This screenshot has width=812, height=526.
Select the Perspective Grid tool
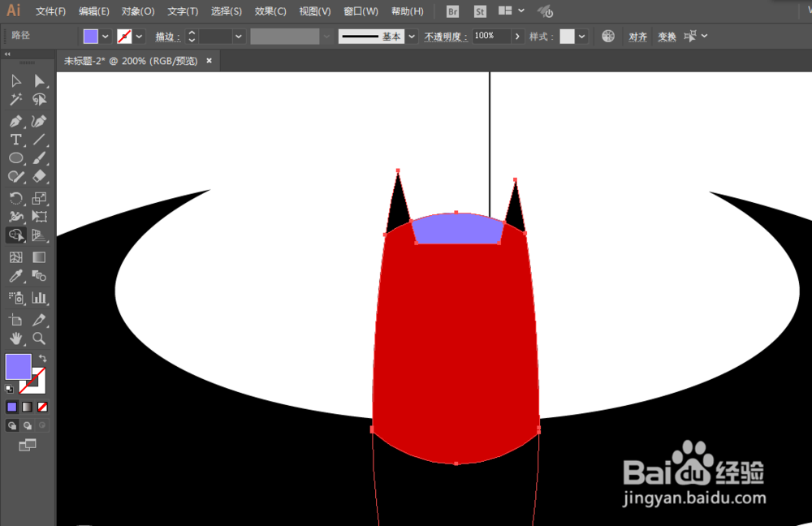(x=39, y=235)
